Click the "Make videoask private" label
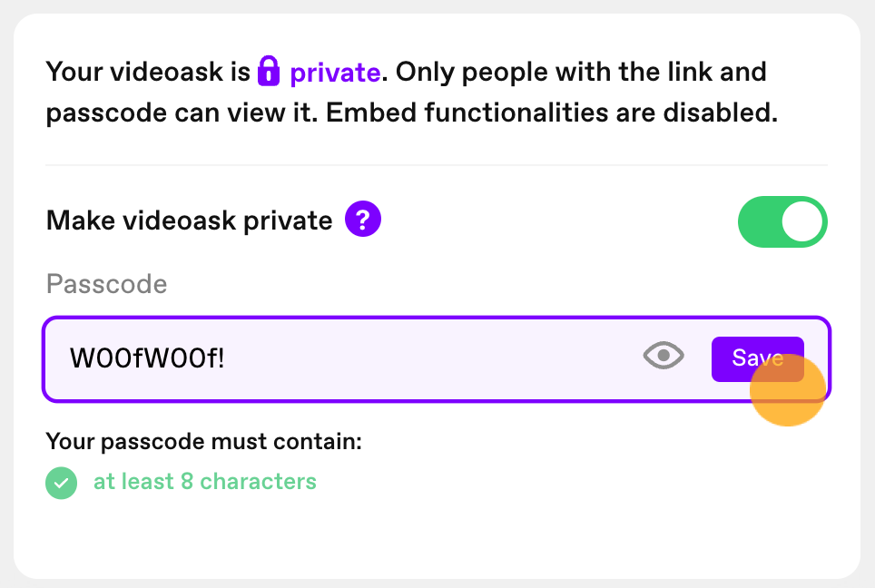This screenshot has width=875, height=588. [189, 220]
